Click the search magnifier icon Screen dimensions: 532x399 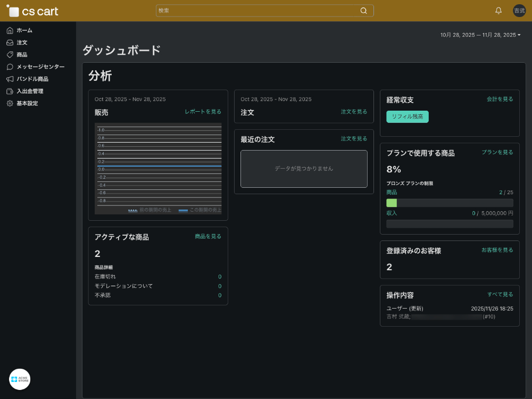tap(364, 11)
